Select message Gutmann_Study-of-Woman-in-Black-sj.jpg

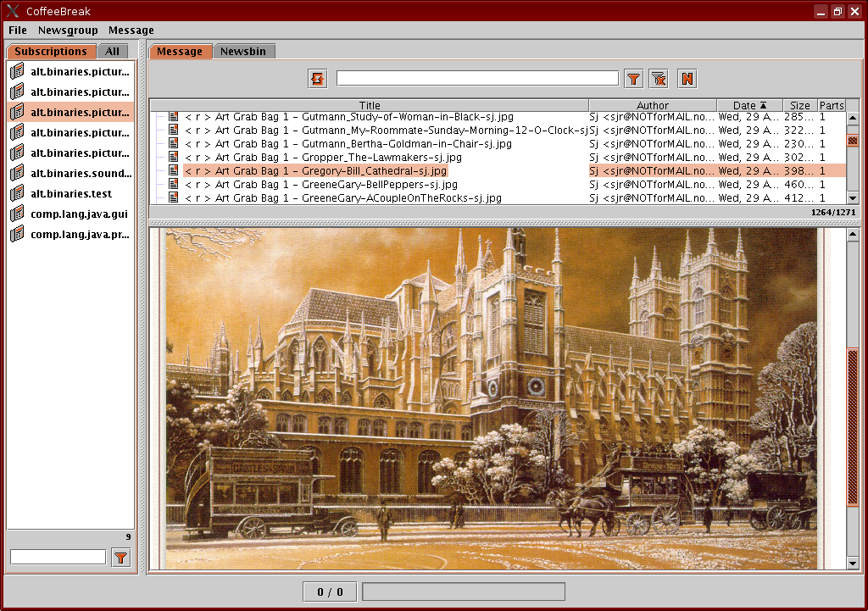pos(349,117)
